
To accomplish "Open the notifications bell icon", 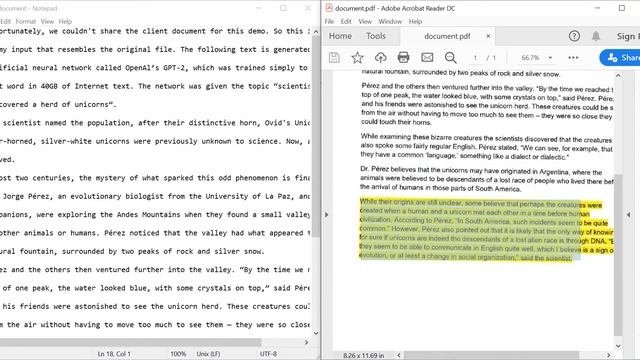I will pyautogui.click(x=596, y=36).
